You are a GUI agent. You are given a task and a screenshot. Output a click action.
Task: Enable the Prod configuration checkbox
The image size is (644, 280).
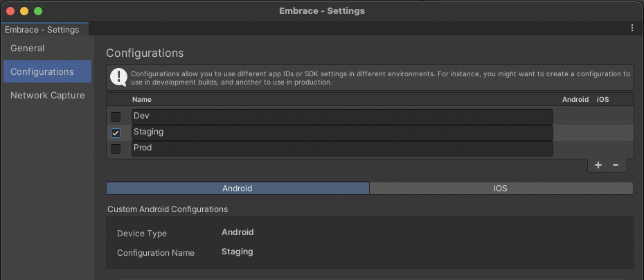pyautogui.click(x=116, y=149)
